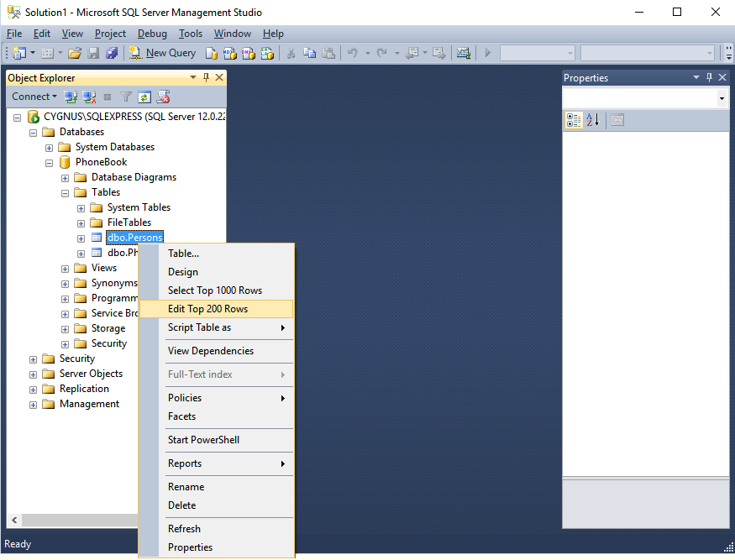Pin the Object Explorer panel
This screenshot has height=560, width=735.
(x=207, y=77)
